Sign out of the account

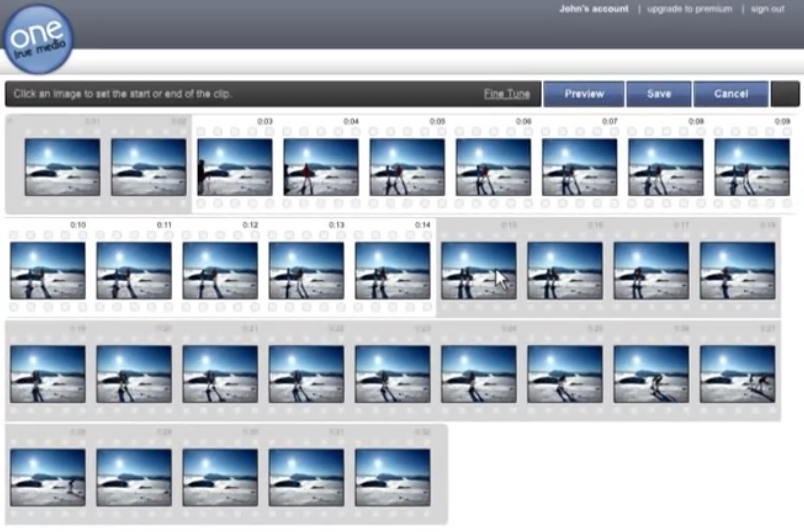tap(767, 9)
